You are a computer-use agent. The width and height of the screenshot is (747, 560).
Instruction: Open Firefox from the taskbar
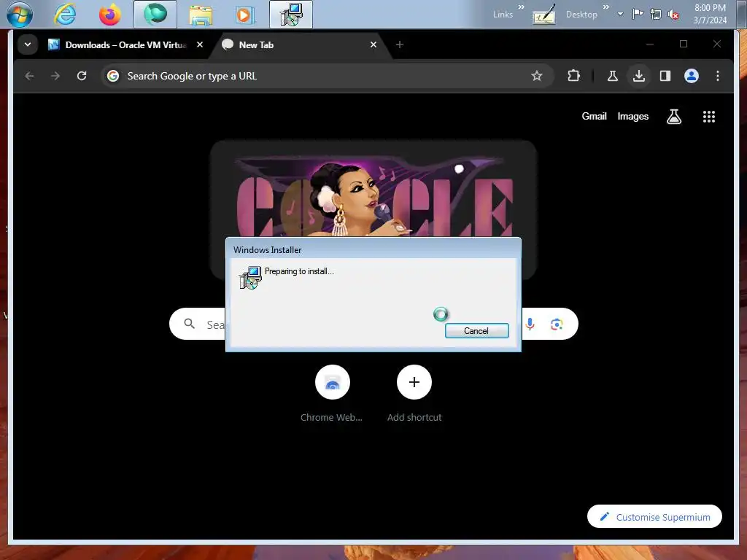[x=109, y=15]
